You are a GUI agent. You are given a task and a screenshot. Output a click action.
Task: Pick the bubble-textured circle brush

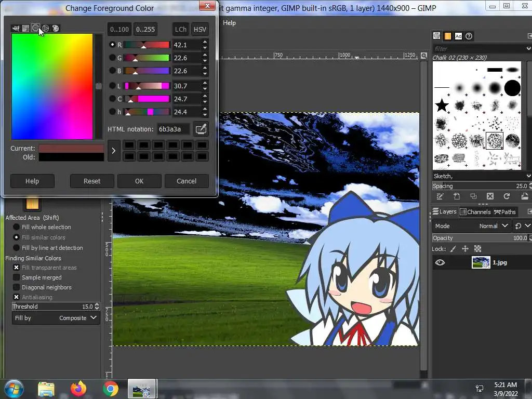[459, 140]
